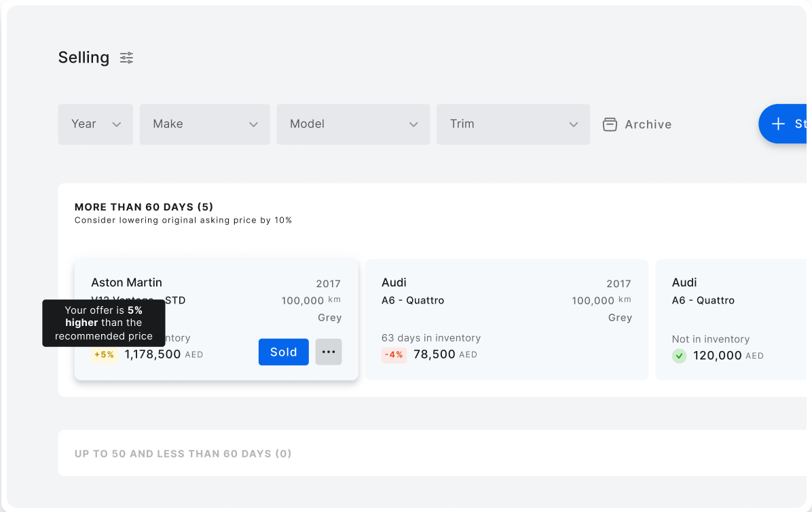Open the three-dots menu on Aston Martin card
Viewport: 812px width, 512px height.
[329, 352]
